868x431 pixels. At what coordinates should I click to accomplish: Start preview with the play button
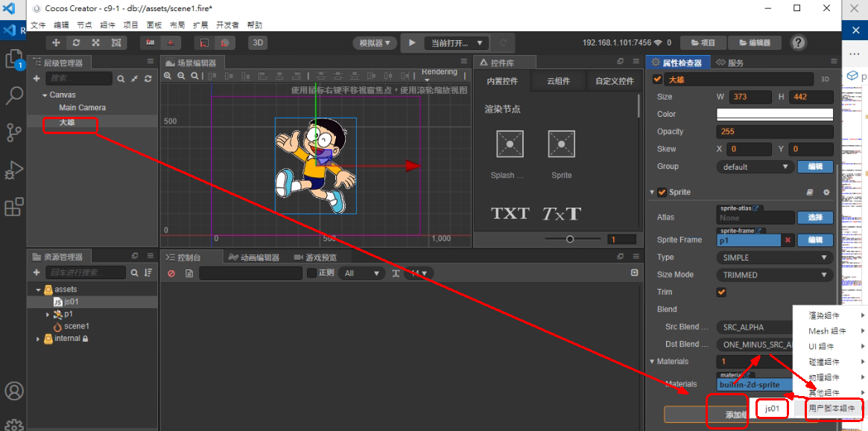point(411,42)
